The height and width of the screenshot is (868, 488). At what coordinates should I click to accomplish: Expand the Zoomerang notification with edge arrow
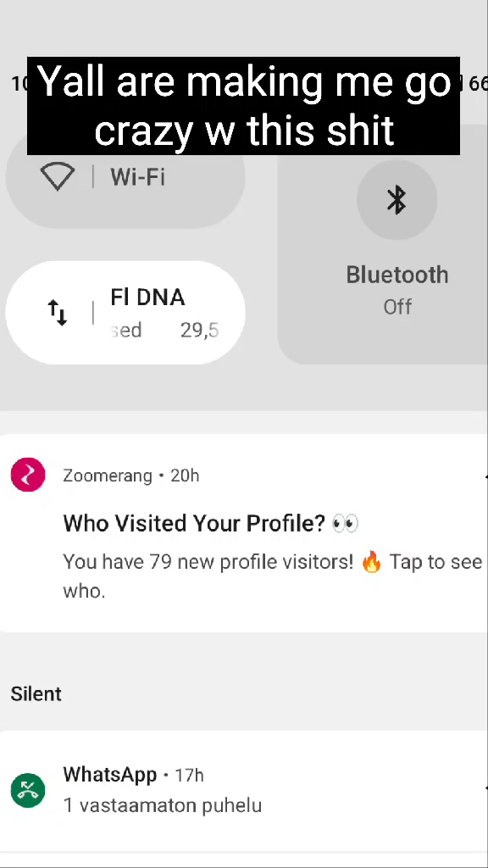(x=485, y=476)
